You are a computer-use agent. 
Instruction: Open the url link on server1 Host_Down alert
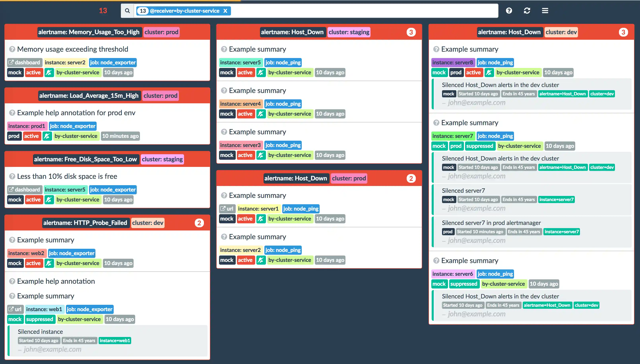tap(227, 208)
